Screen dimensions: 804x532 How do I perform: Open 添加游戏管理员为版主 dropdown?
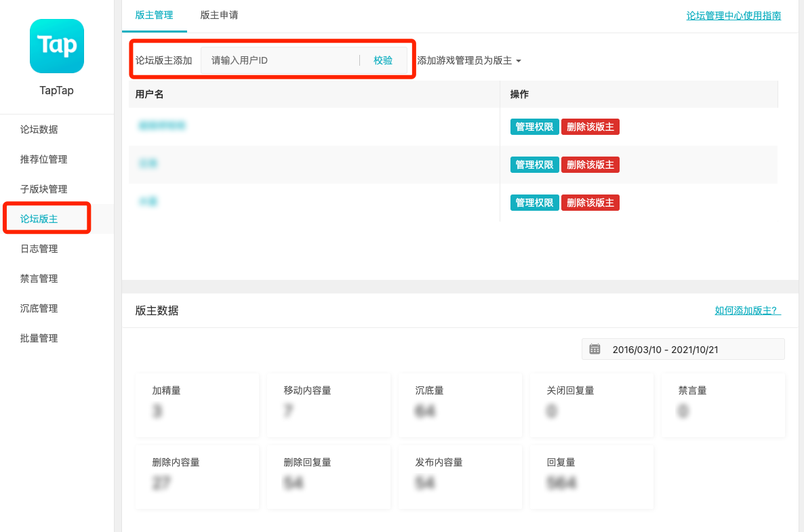pos(469,60)
